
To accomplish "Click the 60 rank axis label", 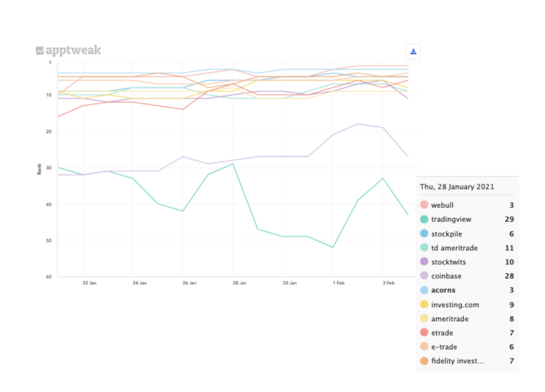I will [49, 277].
